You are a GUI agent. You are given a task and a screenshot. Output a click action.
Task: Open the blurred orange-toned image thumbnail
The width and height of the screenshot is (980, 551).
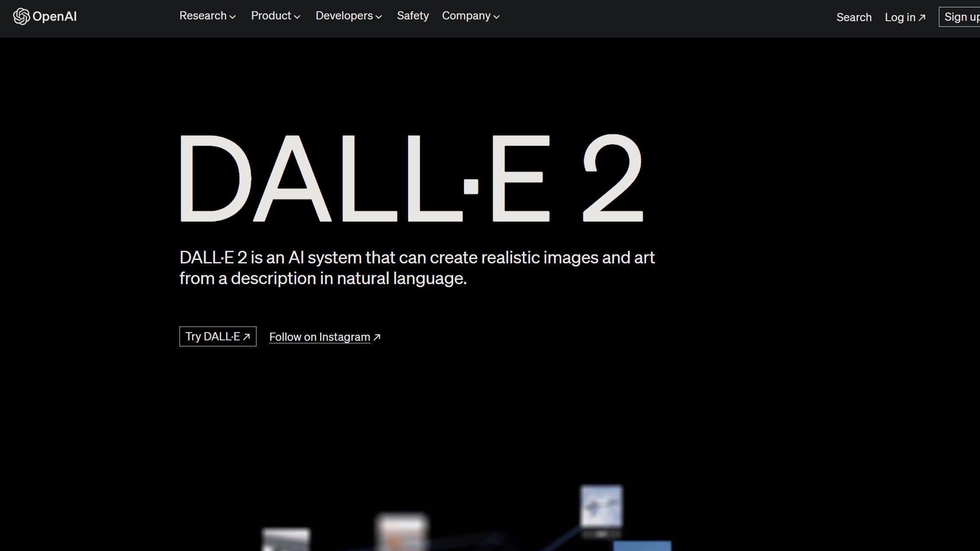[x=401, y=532]
